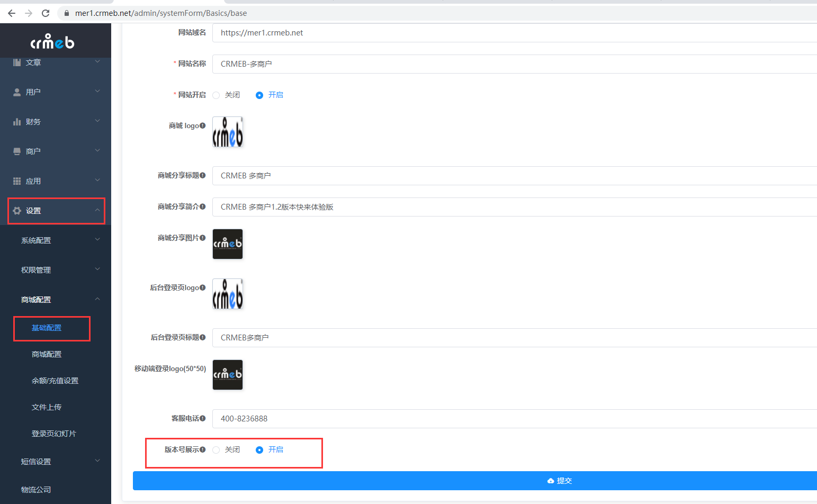Expand the 权限管理 submenu chevron

pos(97,269)
